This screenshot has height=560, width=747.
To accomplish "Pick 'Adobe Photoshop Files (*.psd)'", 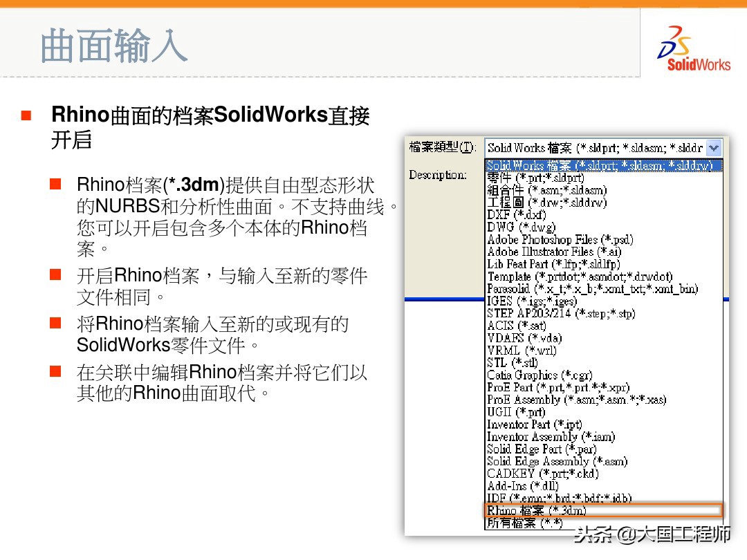I will [604, 239].
